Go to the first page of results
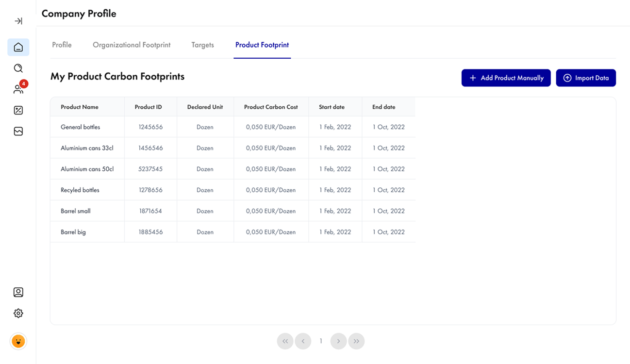630x364 pixels. pyautogui.click(x=285, y=341)
